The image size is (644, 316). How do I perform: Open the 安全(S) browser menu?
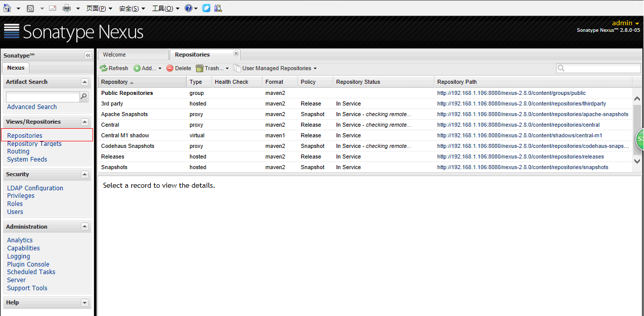click(132, 9)
